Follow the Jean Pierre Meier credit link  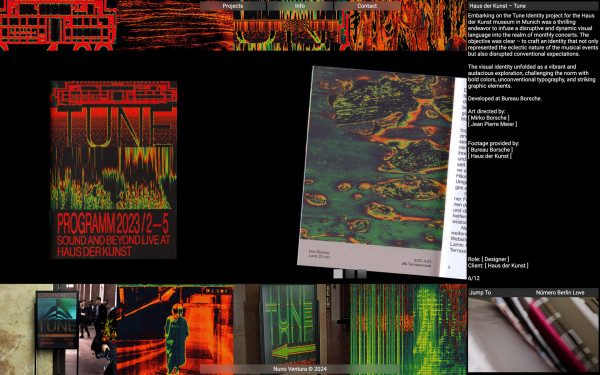pos(492,124)
